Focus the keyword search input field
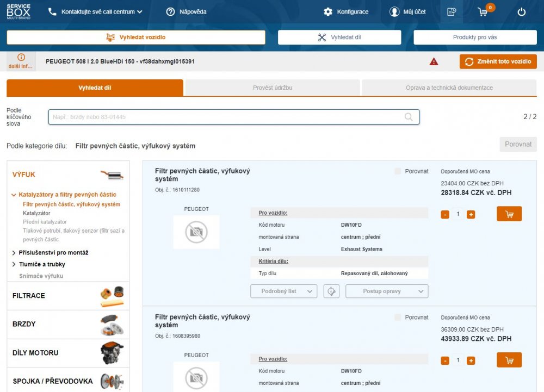The image size is (544, 392). pyautogui.click(x=234, y=117)
